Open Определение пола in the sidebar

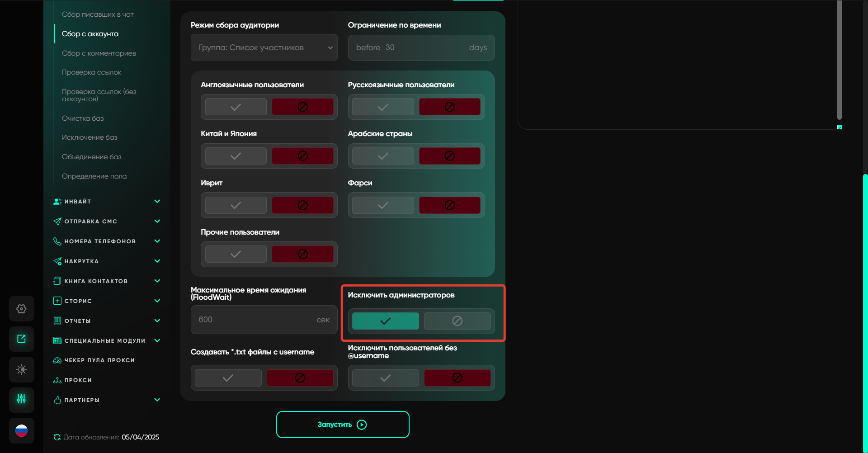(x=94, y=176)
